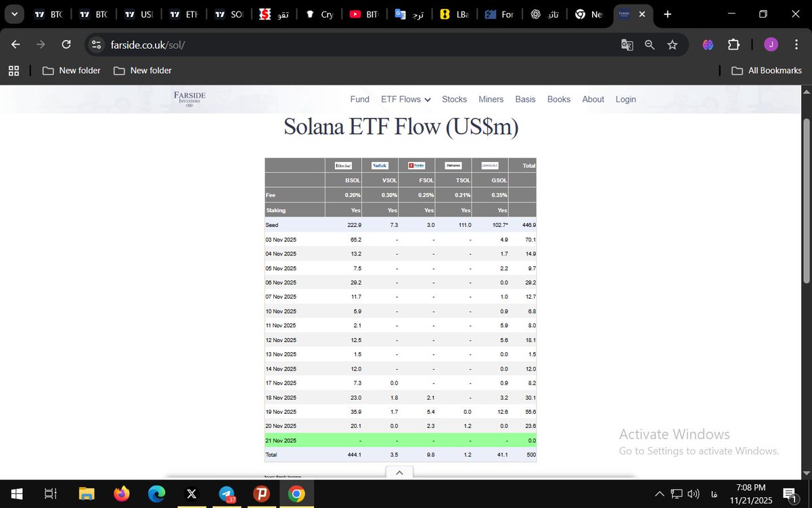The width and height of the screenshot is (812, 508).
Task: Collapse the page with the chevron below the table
Action: [x=399, y=472]
